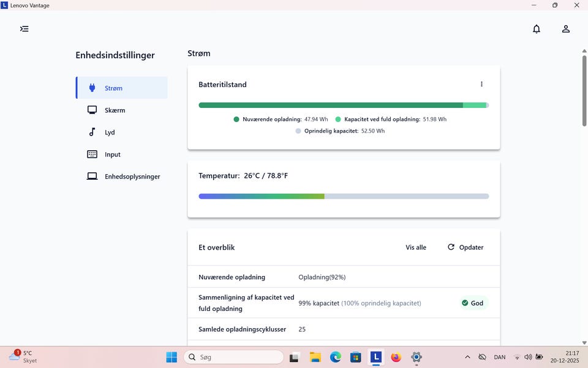Switch the DAN keyboard language indicator
Screen dimensions: 588x368
pos(500,357)
